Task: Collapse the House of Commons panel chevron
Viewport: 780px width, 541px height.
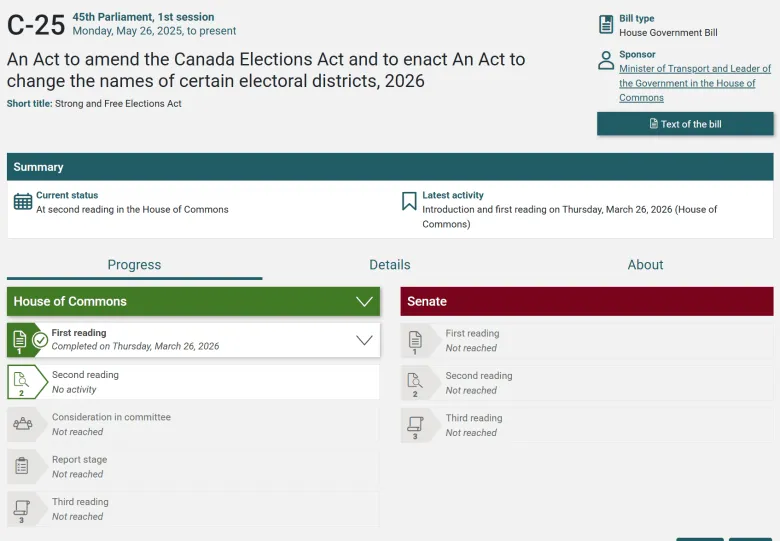Action: tap(364, 301)
